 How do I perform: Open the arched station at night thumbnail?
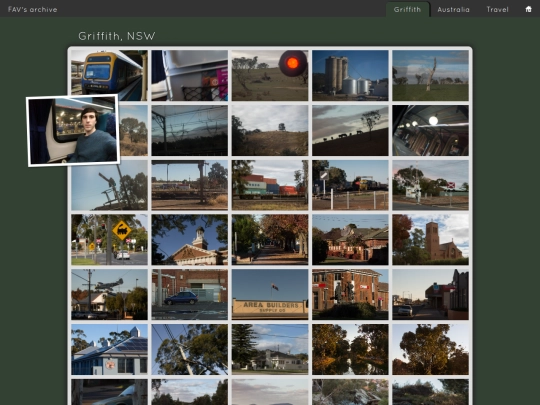(x=430, y=130)
